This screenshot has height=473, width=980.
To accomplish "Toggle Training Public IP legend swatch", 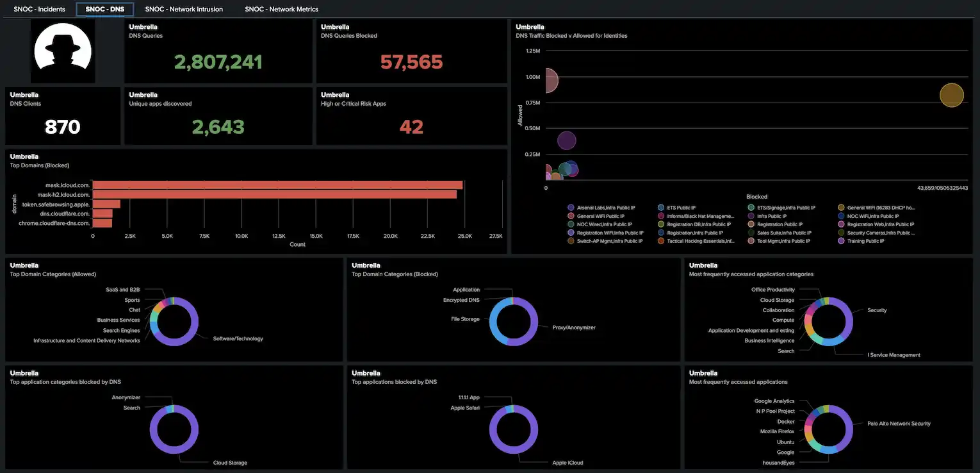I will coord(841,241).
